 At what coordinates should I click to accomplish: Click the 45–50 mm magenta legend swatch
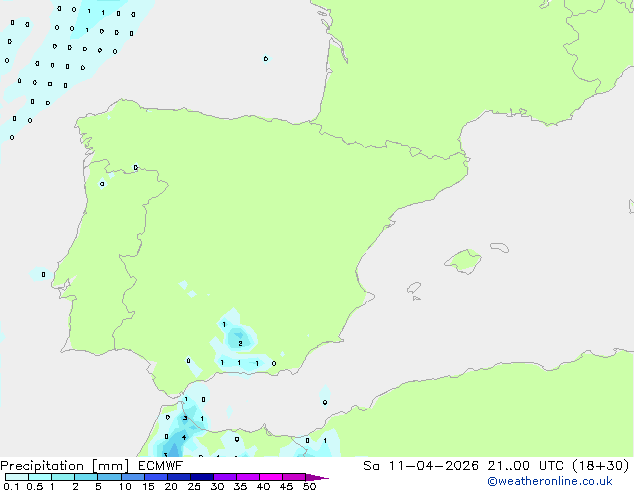coord(294,477)
